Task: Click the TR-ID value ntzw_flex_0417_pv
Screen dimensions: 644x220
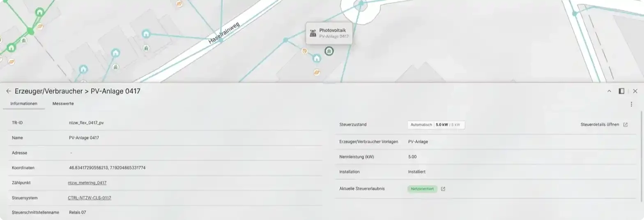Action: [x=86, y=123]
